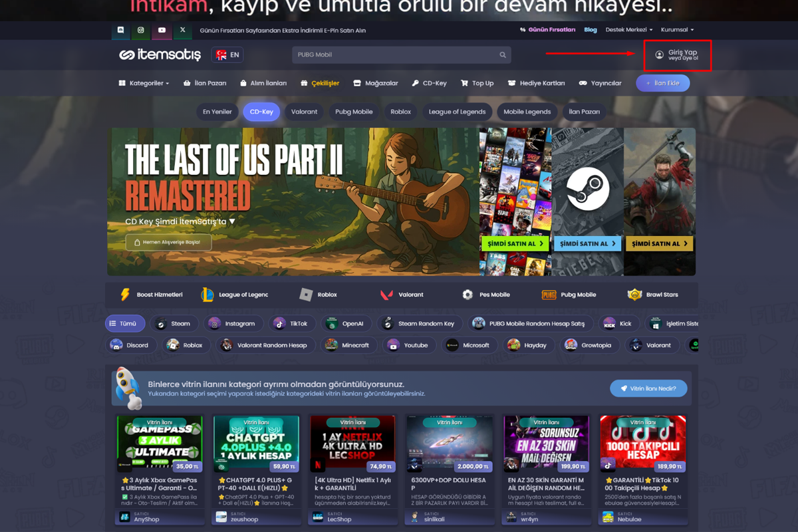Click the yellow ŞİMDİ SATIN AL button

(659, 243)
